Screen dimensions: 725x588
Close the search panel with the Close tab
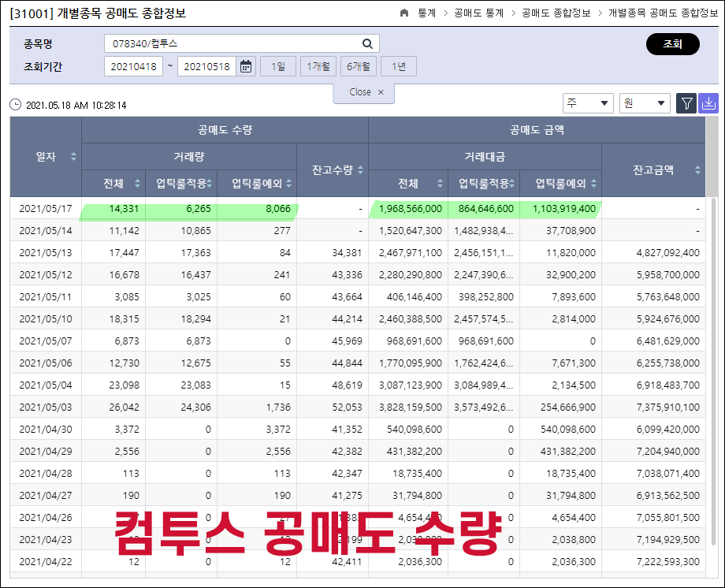tap(364, 92)
